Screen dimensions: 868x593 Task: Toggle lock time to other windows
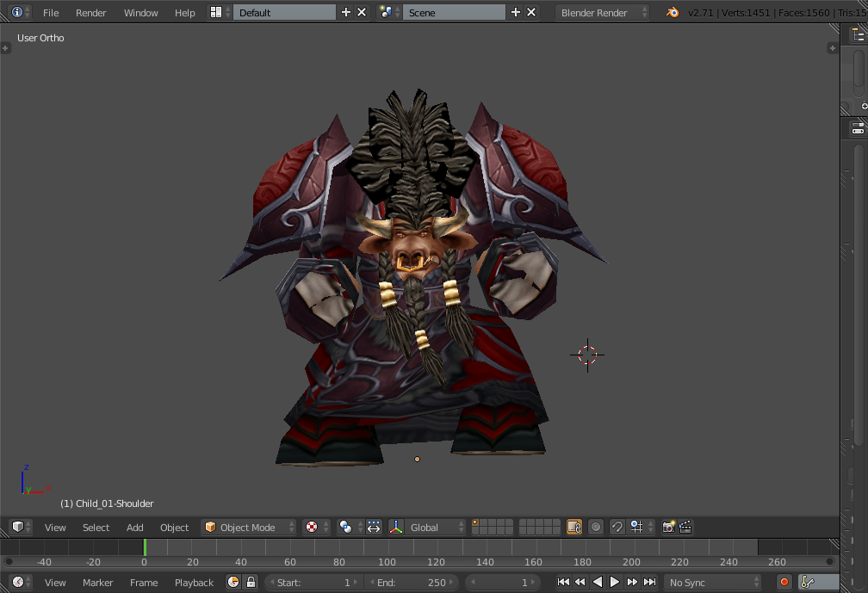click(251, 582)
